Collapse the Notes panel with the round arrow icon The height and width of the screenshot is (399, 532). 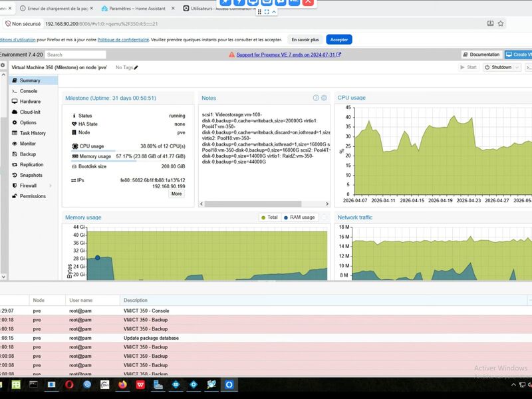pos(316,98)
